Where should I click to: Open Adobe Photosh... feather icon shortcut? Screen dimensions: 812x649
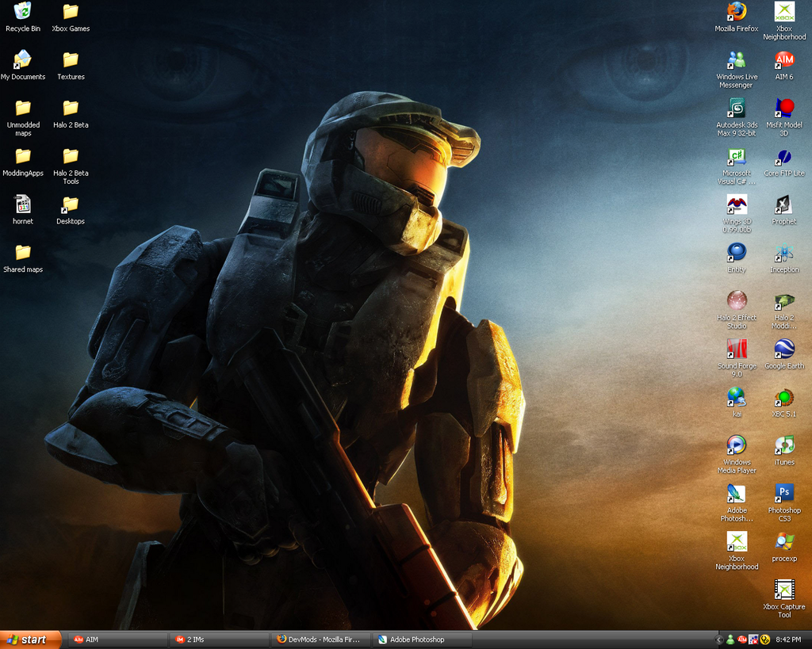tap(737, 502)
